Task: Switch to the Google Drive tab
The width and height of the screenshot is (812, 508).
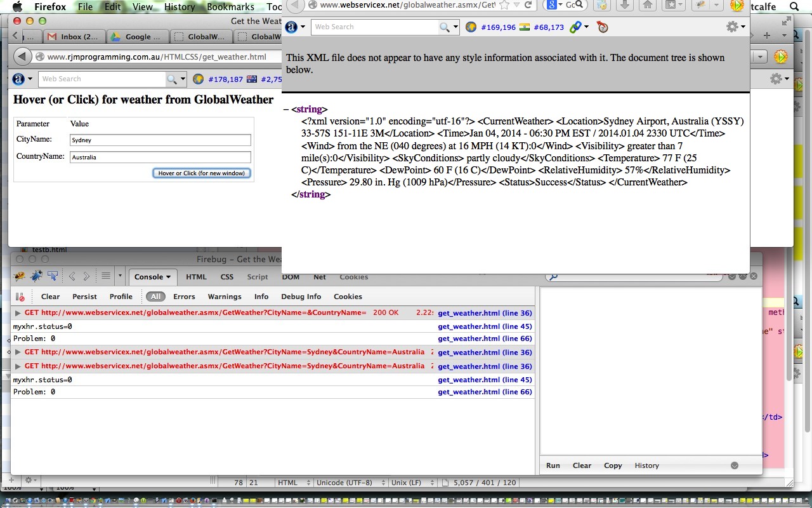Action: click(x=137, y=37)
